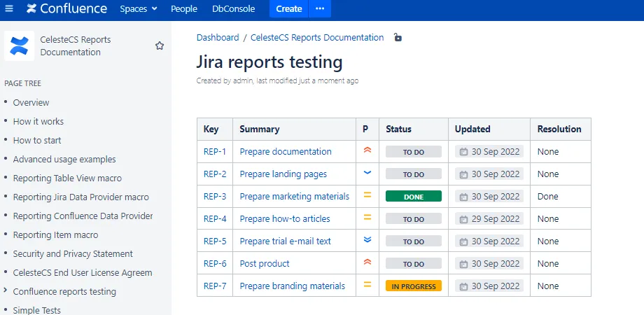Screen dimensions: 644x315
Task: Open Prepare how-to articles issue summary
Action: pyautogui.click(x=285, y=219)
